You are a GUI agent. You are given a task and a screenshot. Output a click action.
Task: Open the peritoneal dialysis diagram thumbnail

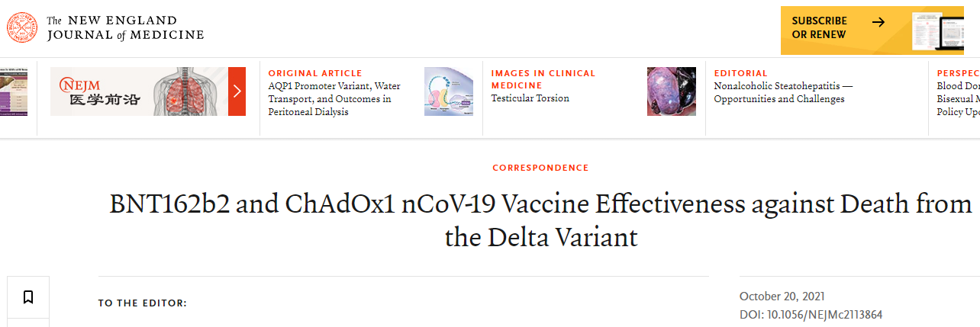pyautogui.click(x=449, y=91)
